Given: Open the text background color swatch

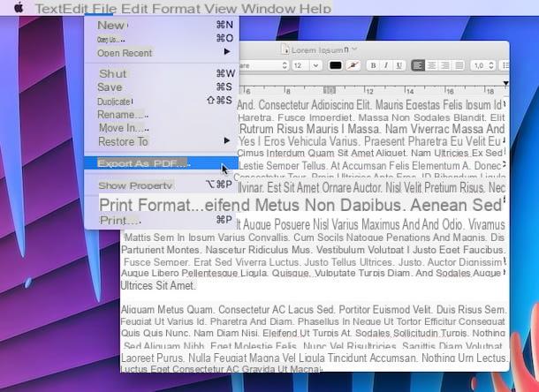Looking at the screenshot, I should [x=353, y=65].
